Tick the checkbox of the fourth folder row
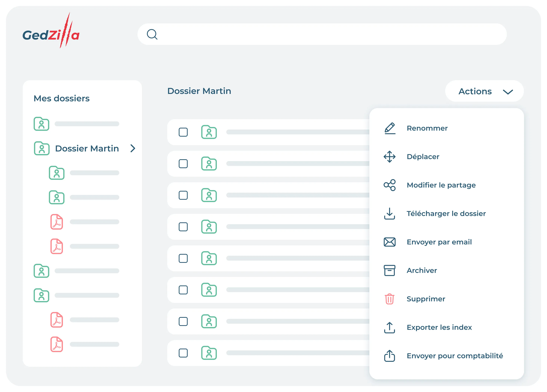The width and height of the screenshot is (547, 392). click(183, 227)
